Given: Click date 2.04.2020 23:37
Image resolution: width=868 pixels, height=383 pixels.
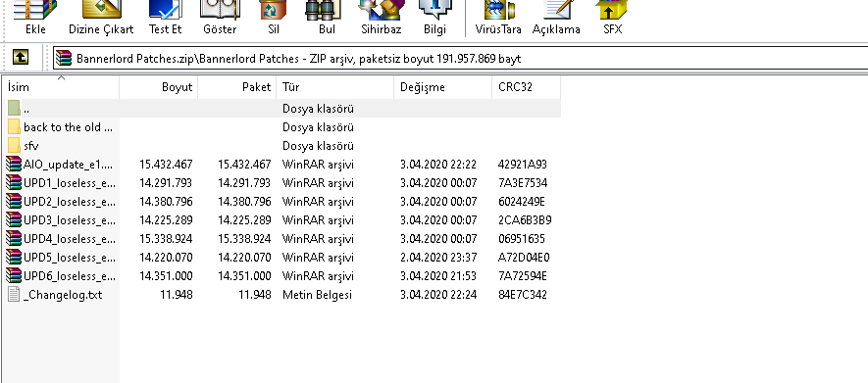Looking at the screenshot, I should click(x=437, y=258).
